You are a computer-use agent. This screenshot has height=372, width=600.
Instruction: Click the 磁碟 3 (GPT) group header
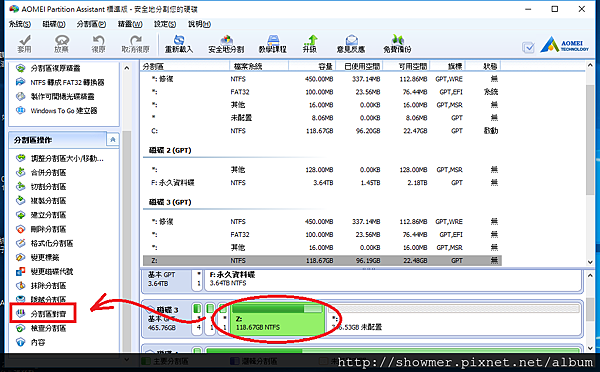click(170, 202)
